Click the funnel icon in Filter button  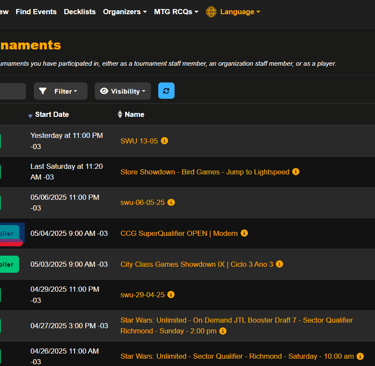pos(43,91)
